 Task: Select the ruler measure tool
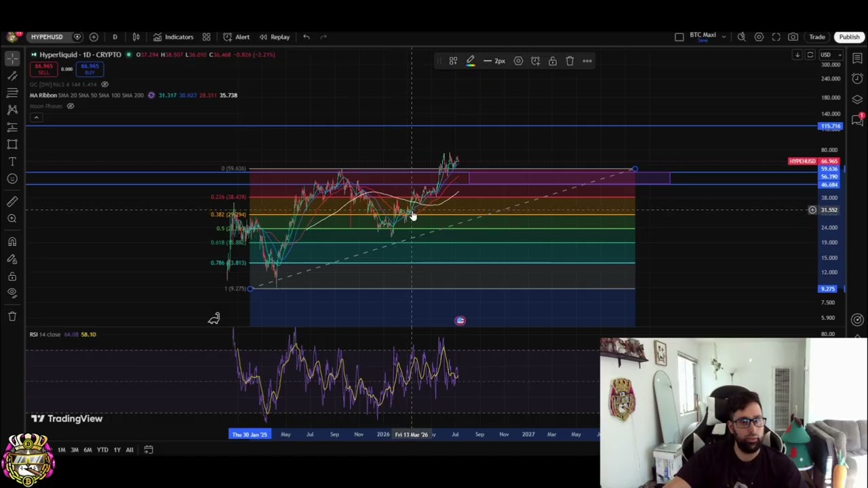tap(12, 201)
